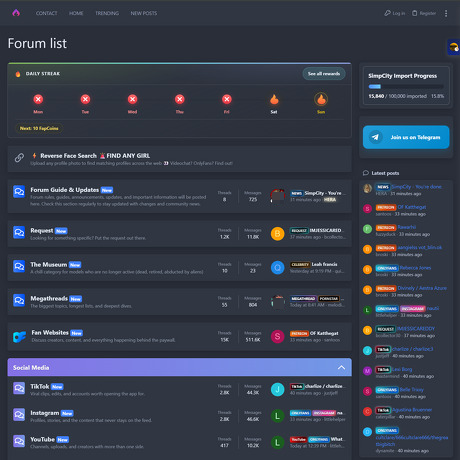Click the Join us on Telegram button
460x460 pixels.
pyautogui.click(x=406, y=137)
